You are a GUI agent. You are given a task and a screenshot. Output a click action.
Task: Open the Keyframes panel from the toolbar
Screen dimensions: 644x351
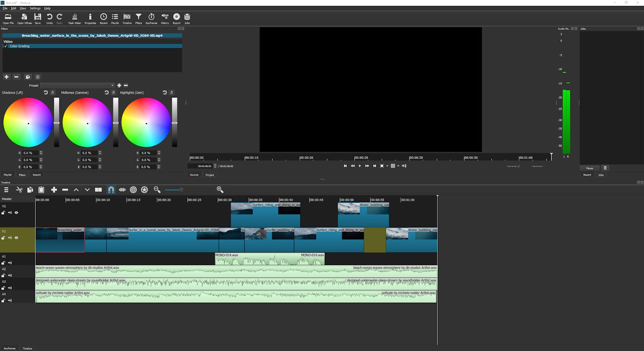(151, 18)
